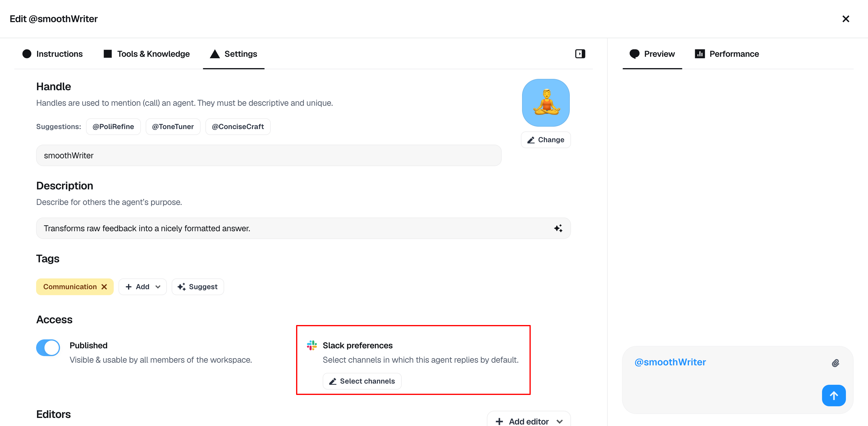Toggle the Published access switch
Viewport: 868px width, 426px height.
click(48, 347)
